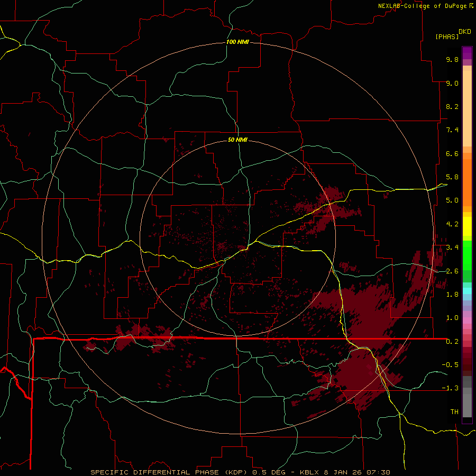The image size is (476, 476).
Task: Click the light peach color bar segment
Action: point(467,108)
